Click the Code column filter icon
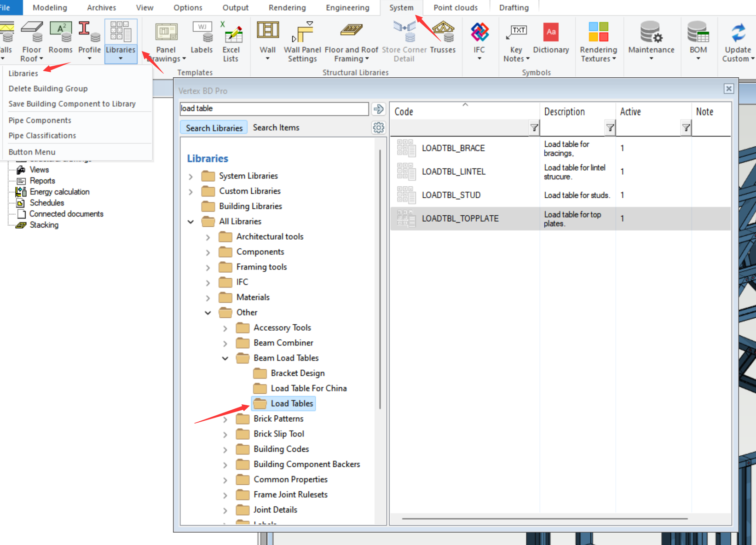This screenshot has height=545, width=756. (534, 128)
